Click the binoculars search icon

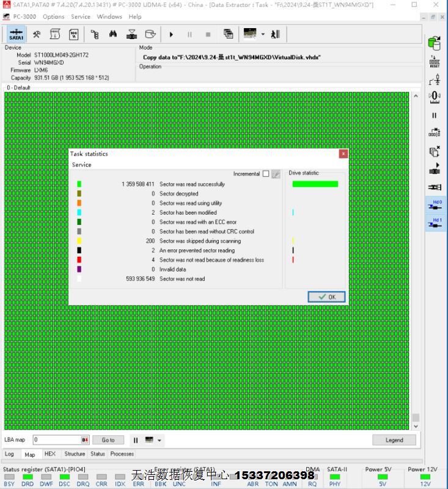click(x=113, y=34)
